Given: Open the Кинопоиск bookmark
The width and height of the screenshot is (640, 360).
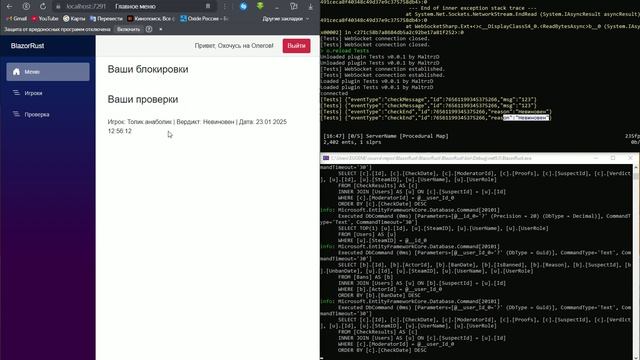Looking at the screenshot, I should pos(151,18).
